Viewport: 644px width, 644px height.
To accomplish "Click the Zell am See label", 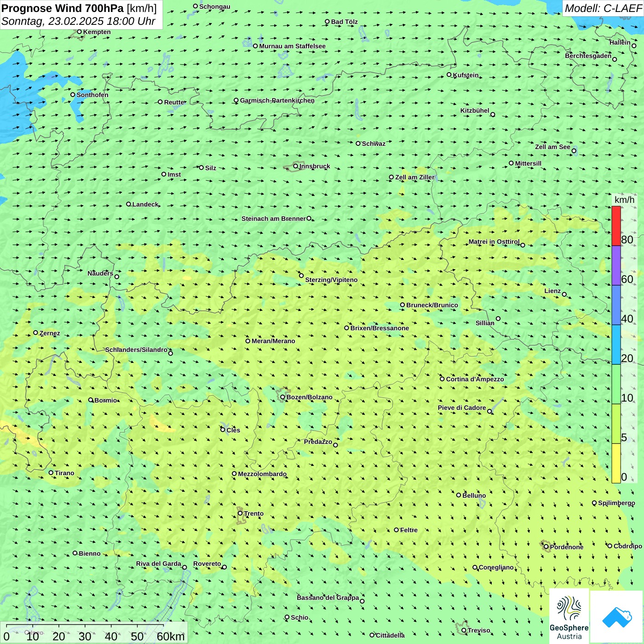I will (x=552, y=147).
